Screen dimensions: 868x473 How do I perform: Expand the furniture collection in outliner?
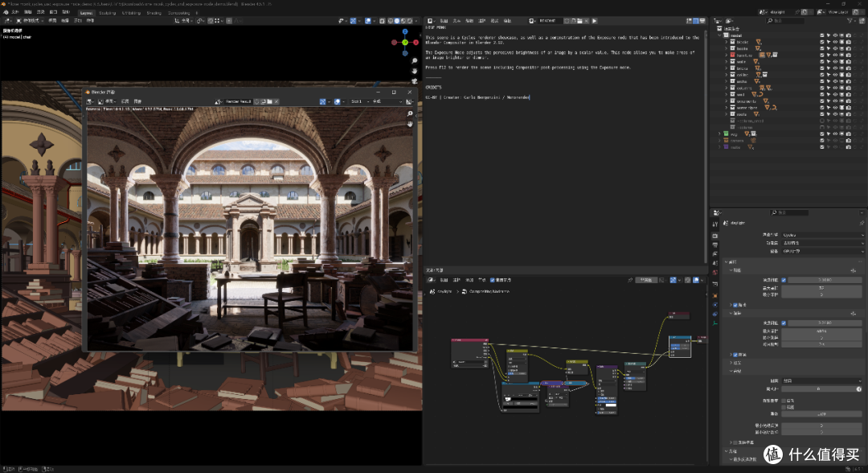pos(727,56)
